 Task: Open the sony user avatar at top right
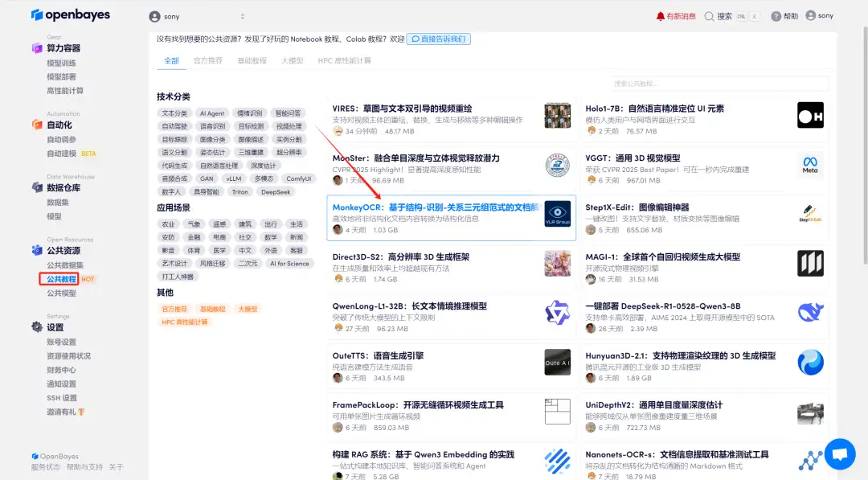point(810,15)
